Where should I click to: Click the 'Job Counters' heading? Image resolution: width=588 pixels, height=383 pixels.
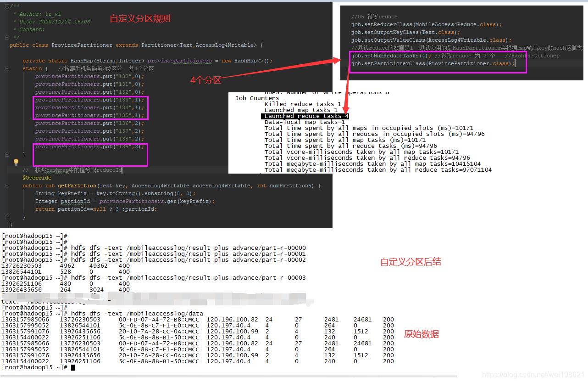tap(257, 98)
